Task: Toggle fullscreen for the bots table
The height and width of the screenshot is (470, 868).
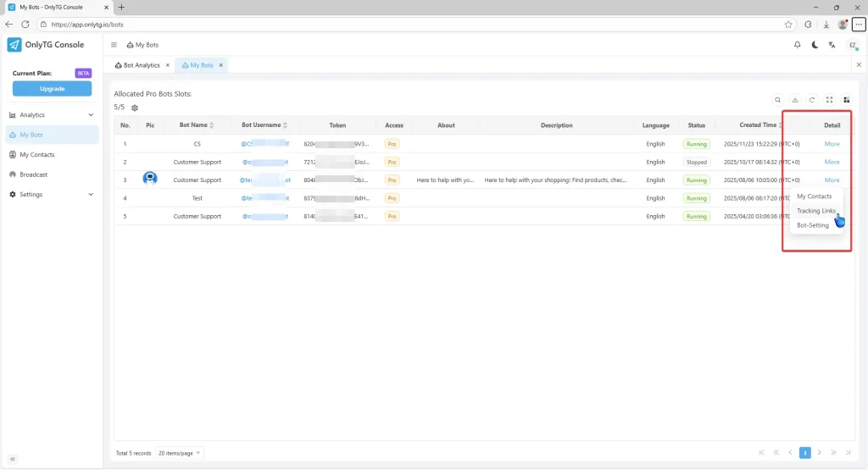Action: pyautogui.click(x=829, y=100)
